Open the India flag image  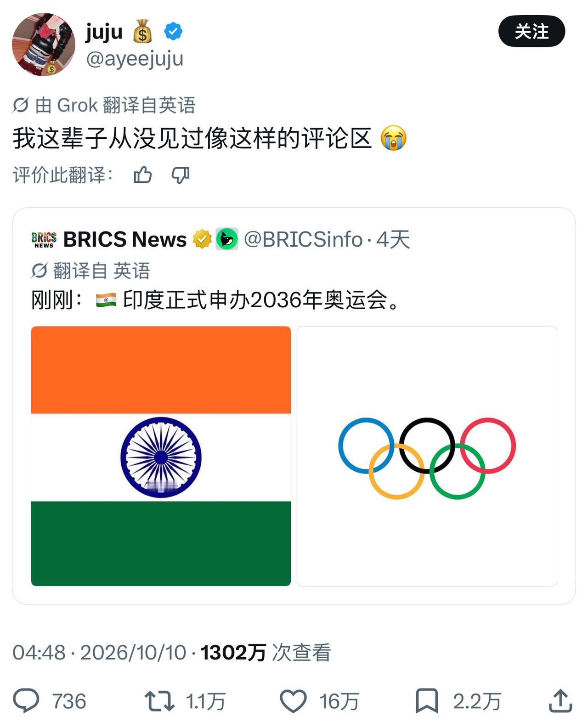(x=161, y=456)
